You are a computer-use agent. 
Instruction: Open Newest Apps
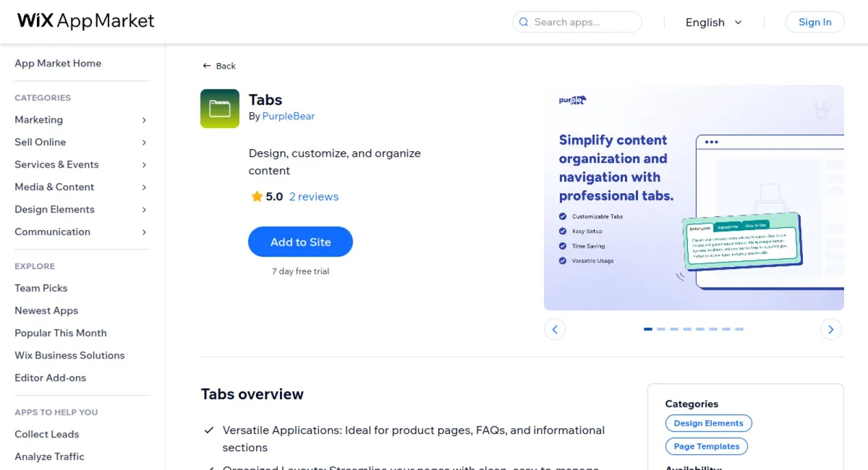point(46,310)
